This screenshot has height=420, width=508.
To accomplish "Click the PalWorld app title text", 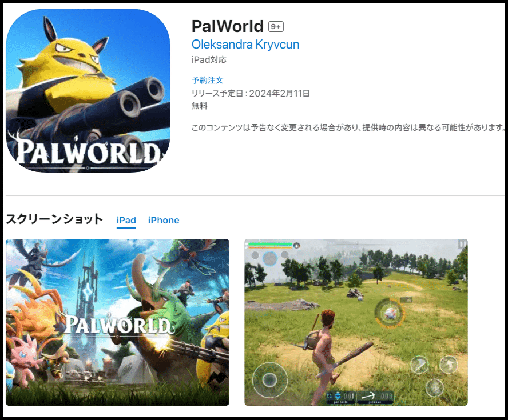I will 228,26.
